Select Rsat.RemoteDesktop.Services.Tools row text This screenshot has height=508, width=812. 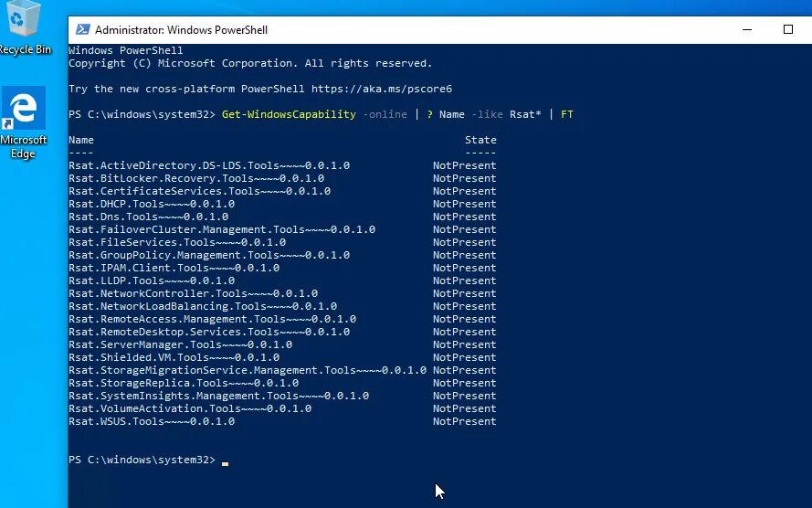pyautogui.click(x=209, y=332)
